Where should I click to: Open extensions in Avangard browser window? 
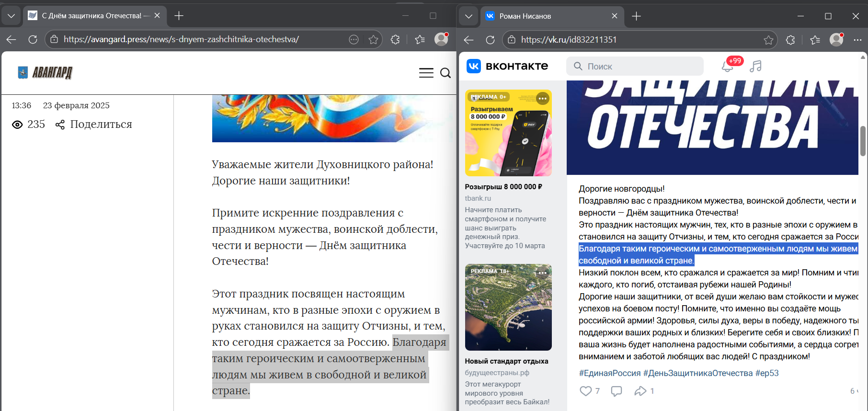pos(395,40)
